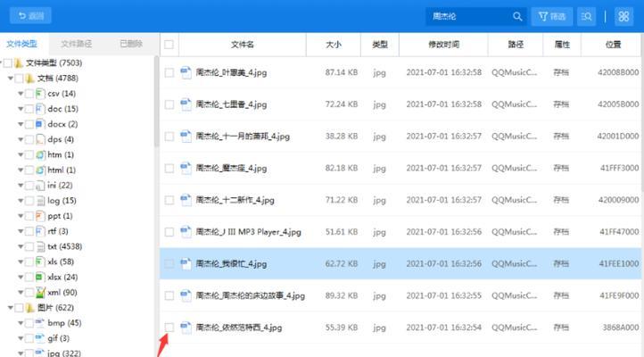644x357 pixels.
Task: Expand the xls (58) node arrow
Action: (x=21, y=262)
